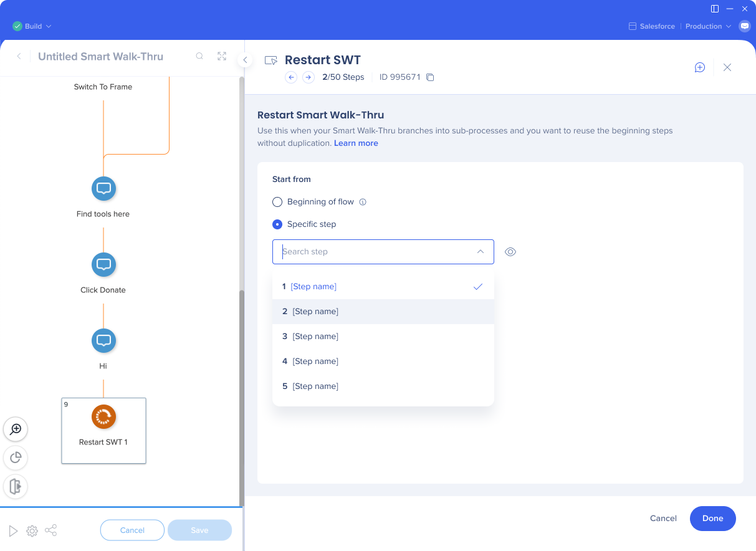Open the settings gear in bottom bar

click(x=32, y=530)
